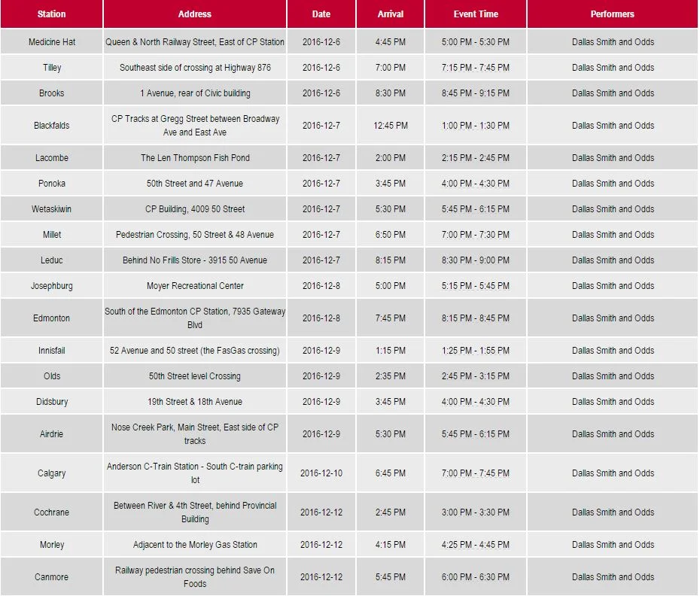Image resolution: width=700 pixels, height=596 pixels.
Task: Click address Behind No Frills Store
Action: coord(195,260)
